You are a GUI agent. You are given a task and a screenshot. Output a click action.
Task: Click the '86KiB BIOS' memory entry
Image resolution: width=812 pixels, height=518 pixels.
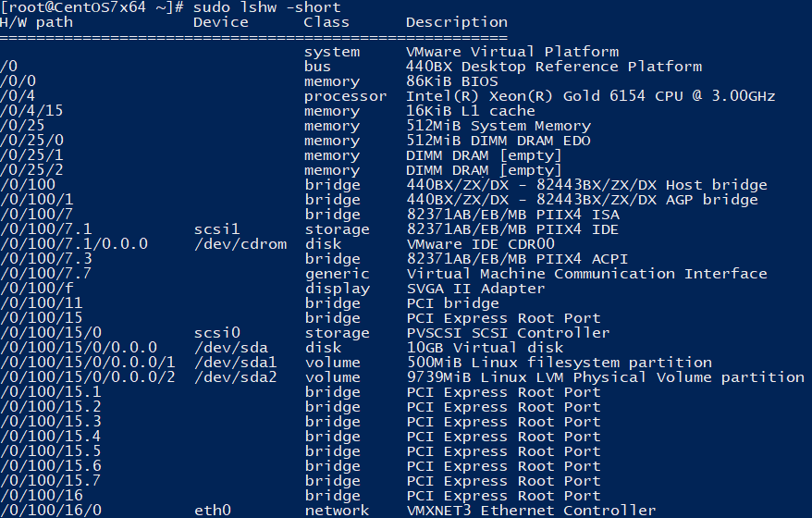coord(452,81)
